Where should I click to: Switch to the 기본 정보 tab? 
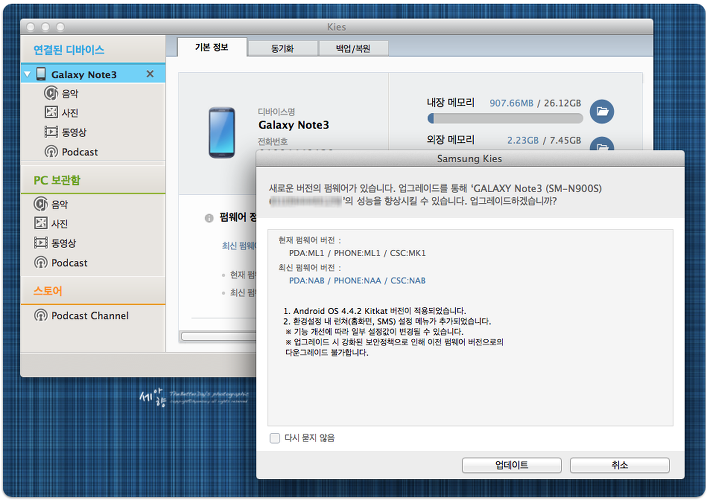211,47
